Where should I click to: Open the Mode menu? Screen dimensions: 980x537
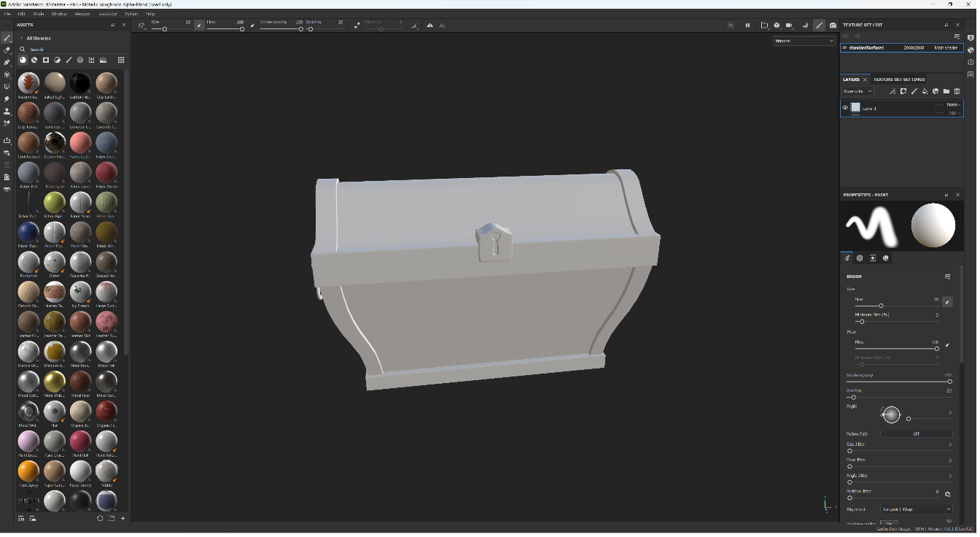point(39,14)
